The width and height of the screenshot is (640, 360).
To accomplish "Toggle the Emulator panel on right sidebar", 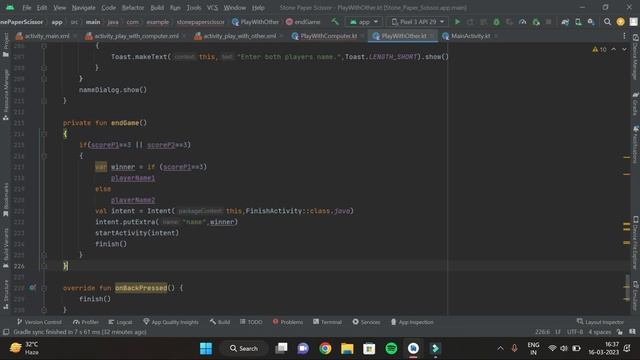I will click(x=635, y=296).
